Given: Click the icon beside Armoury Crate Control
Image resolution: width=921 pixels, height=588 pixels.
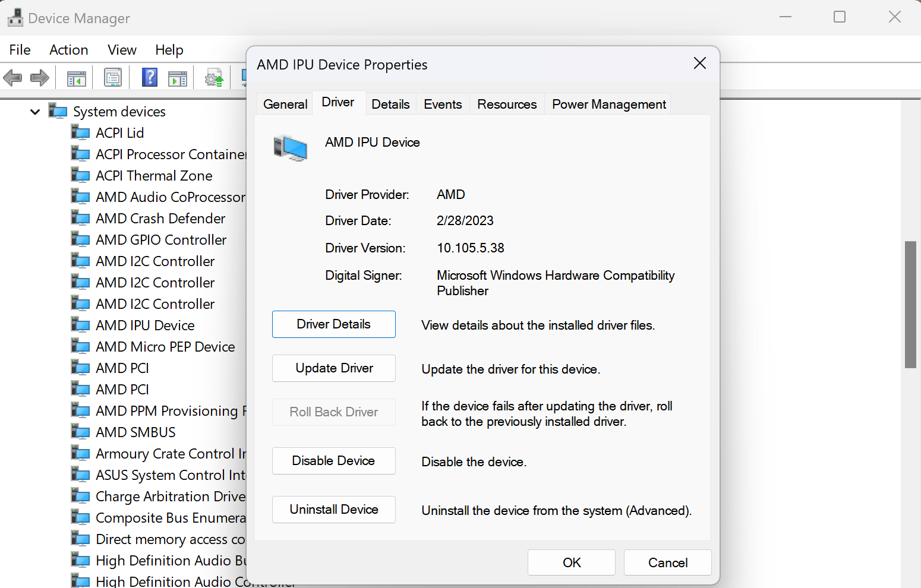Looking at the screenshot, I should (80, 452).
